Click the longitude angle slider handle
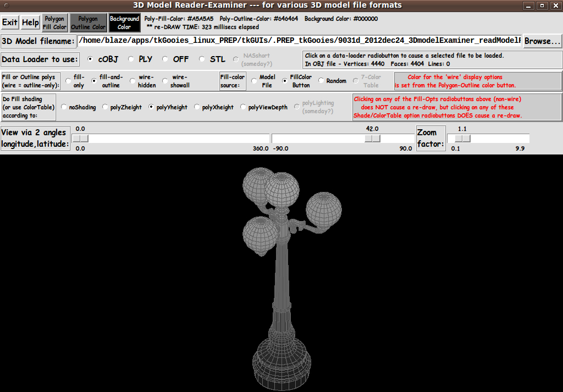Image resolution: width=563 pixels, height=392 pixels. tap(80, 139)
